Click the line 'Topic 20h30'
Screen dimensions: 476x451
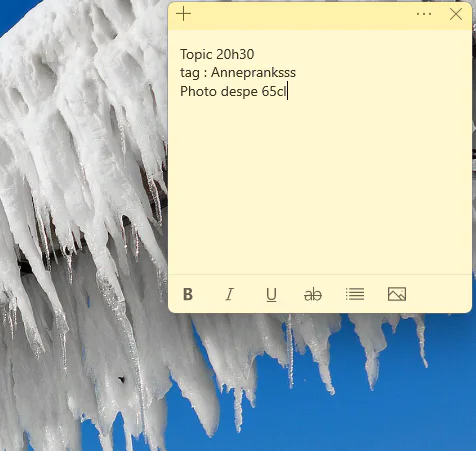217,54
